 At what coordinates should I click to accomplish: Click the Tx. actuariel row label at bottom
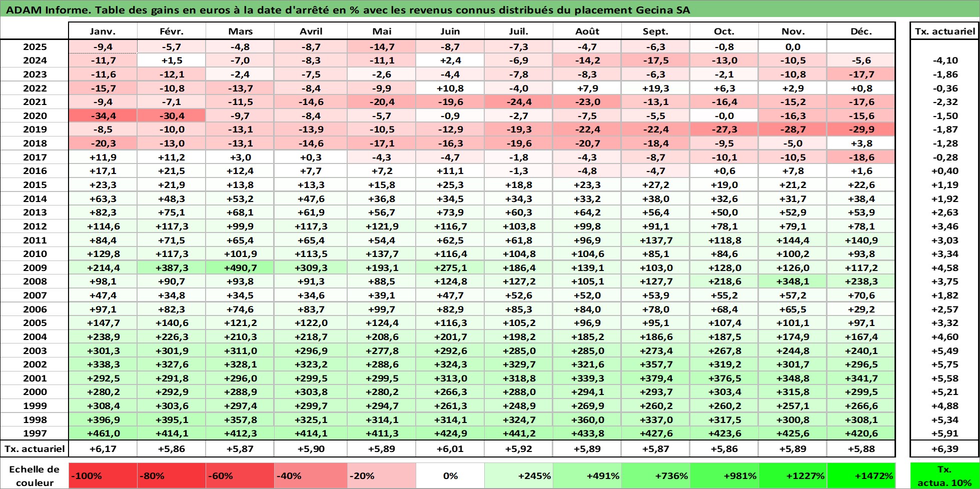tap(35, 448)
